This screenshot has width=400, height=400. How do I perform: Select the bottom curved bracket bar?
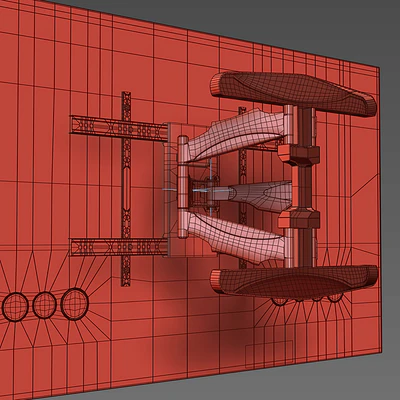294,282
